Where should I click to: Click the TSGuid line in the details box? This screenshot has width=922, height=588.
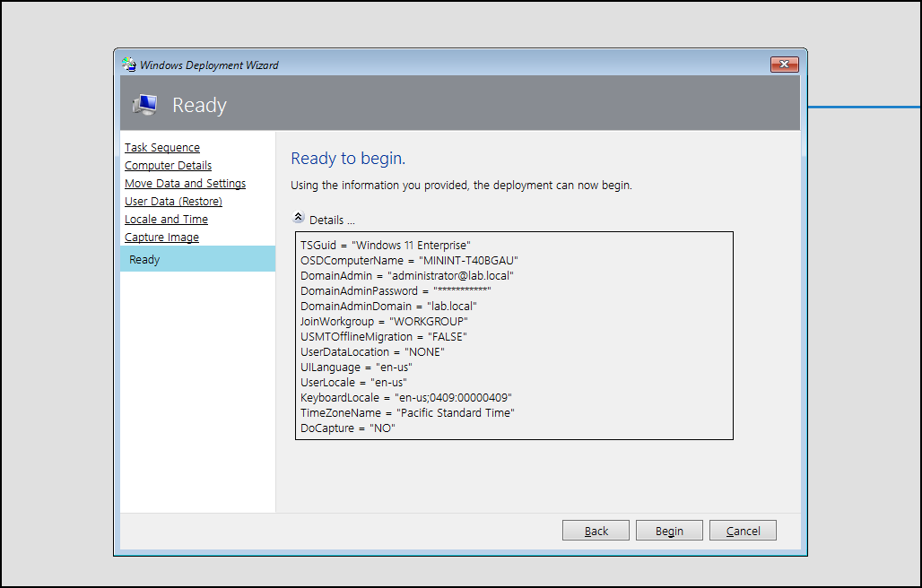[x=386, y=245]
